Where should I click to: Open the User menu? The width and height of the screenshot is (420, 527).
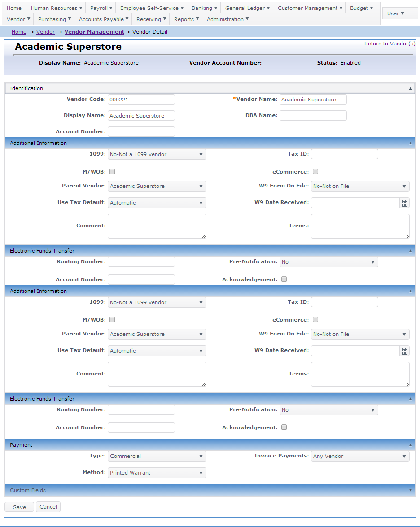coord(395,13)
